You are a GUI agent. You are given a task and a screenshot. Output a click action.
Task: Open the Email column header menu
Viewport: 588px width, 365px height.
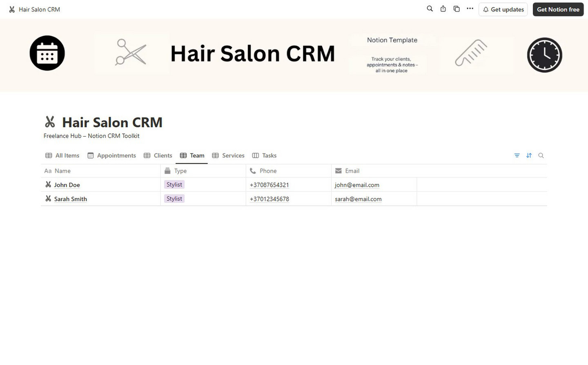[352, 171]
